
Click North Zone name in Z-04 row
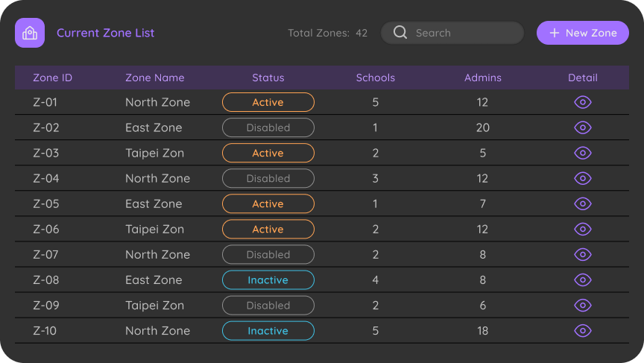[x=158, y=178]
